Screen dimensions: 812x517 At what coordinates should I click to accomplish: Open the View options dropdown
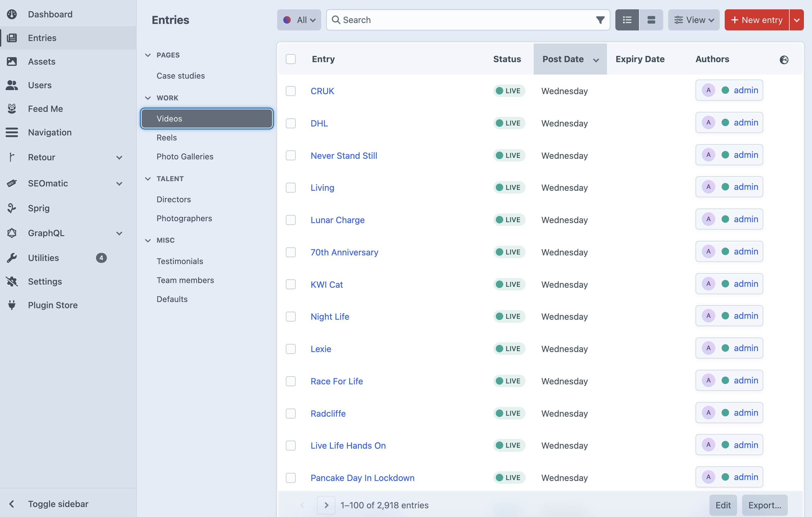pos(694,20)
